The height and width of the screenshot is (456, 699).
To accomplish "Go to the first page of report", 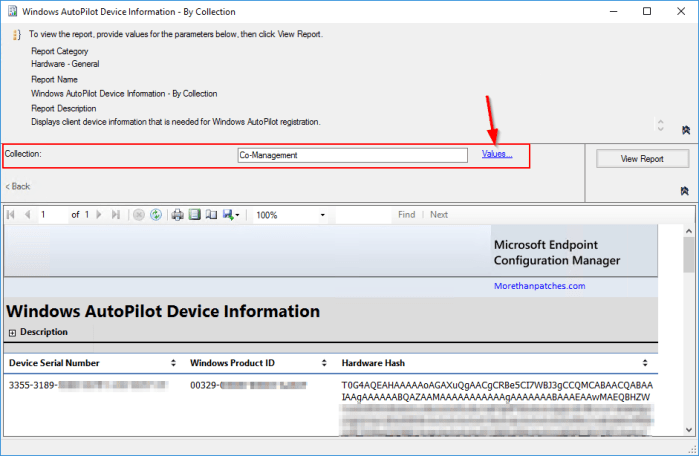I will [x=12, y=215].
